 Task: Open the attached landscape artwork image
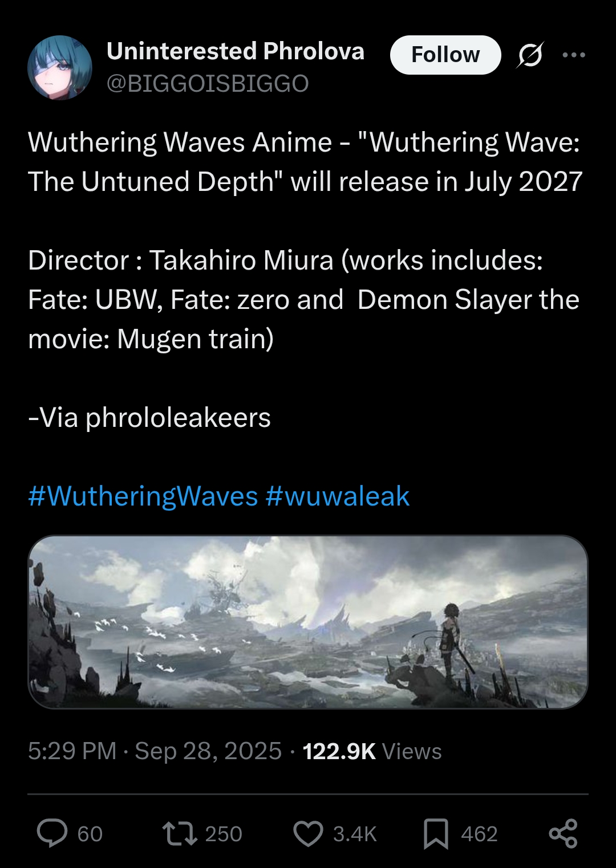(x=308, y=622)
